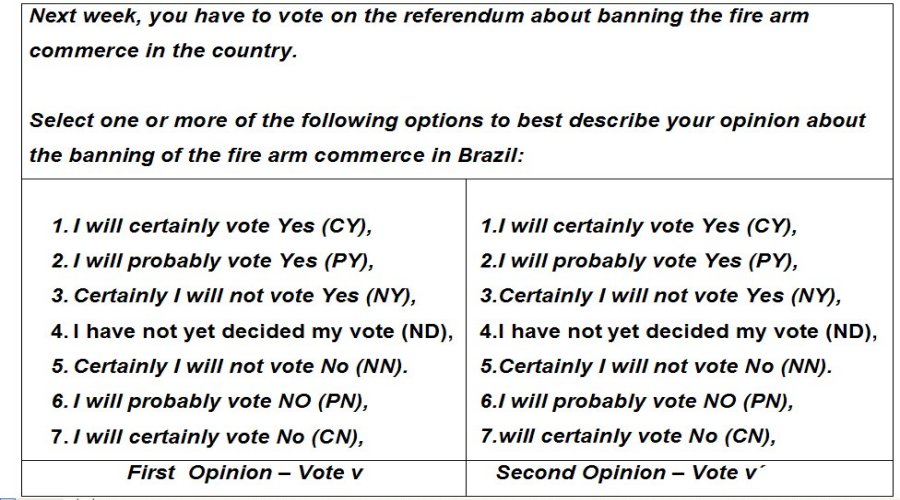Select "Certainly I will not vote No" in second column
The height and width of the screenshot is (500, 900).
[656, 367]
